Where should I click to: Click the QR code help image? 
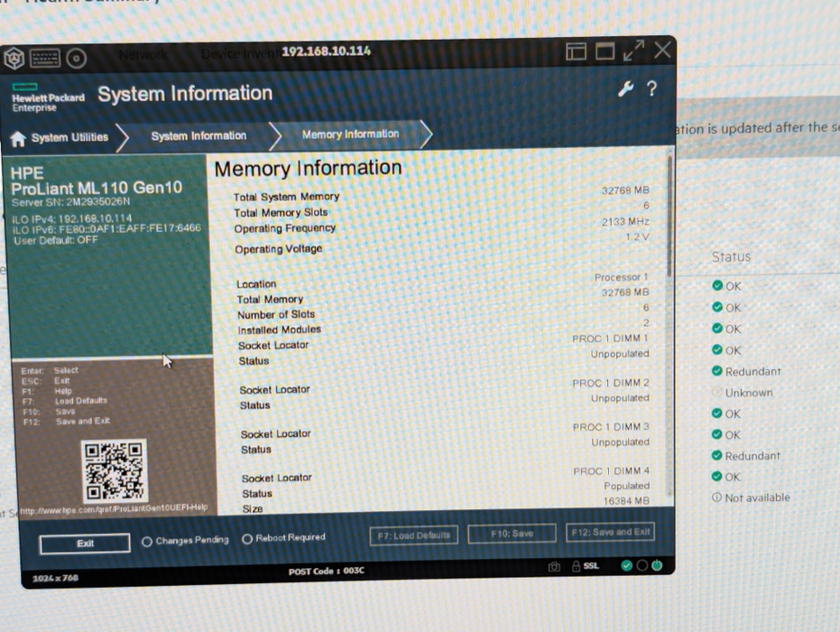tap(114, 470)
